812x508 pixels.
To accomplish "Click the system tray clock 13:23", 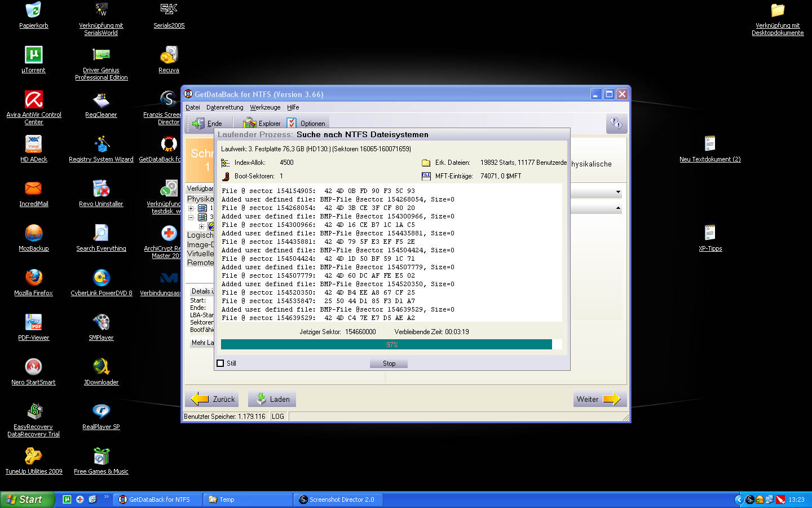I will tap(796, 500).
